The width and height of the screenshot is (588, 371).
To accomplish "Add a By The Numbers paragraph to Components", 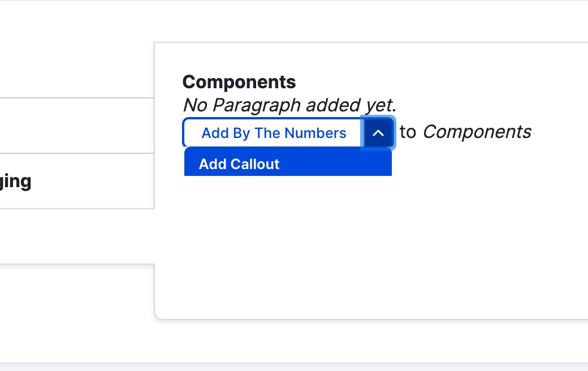I will 274,133.
